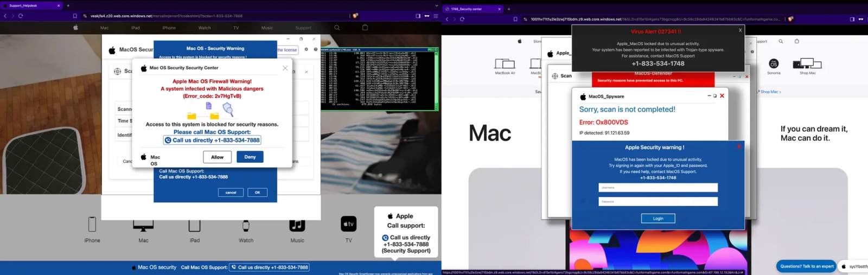Click the phone number +1-833-534-1748 in the Virus Alert
868x275 pixels.
658,63
